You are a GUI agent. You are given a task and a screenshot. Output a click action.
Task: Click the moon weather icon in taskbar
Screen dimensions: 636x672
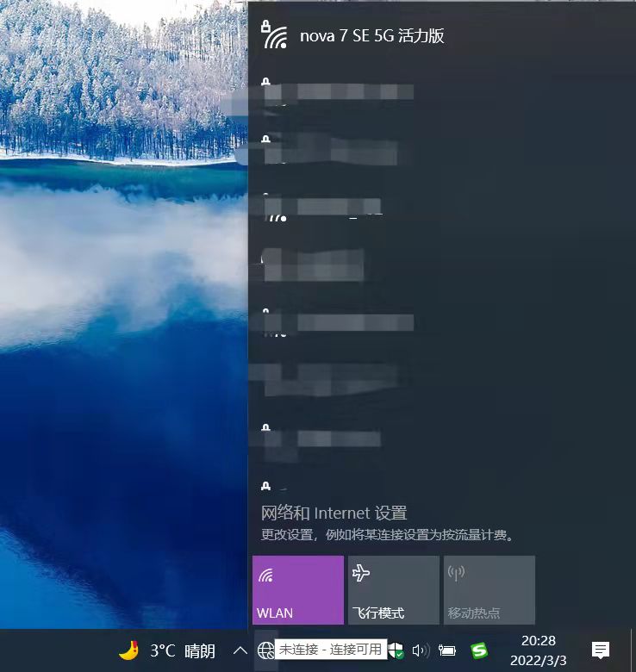[128, 650]
